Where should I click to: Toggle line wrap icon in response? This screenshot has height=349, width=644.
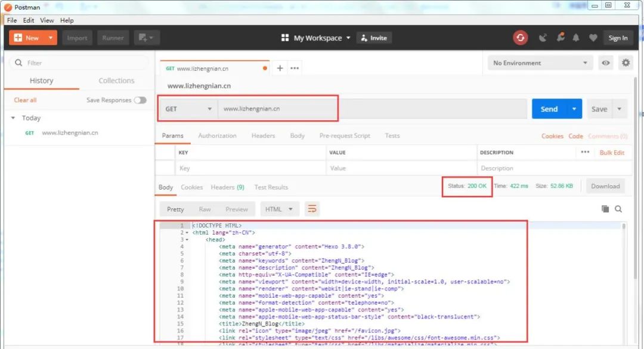pyautogui.click(x=312, y=209)
